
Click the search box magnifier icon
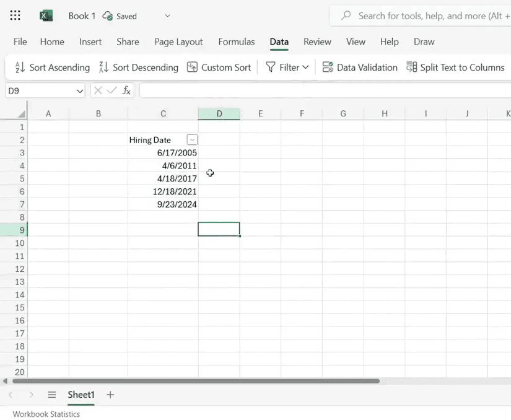click(x=346, y=15)
